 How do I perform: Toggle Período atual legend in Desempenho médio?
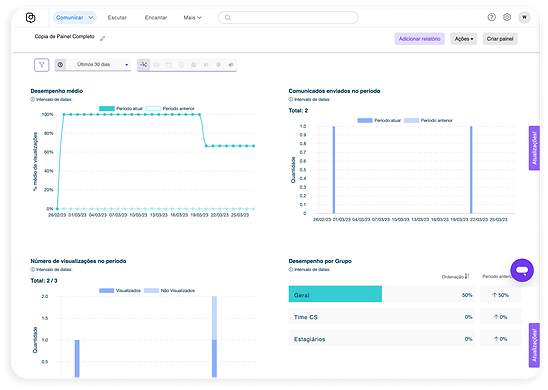click(x=121, y=109)
